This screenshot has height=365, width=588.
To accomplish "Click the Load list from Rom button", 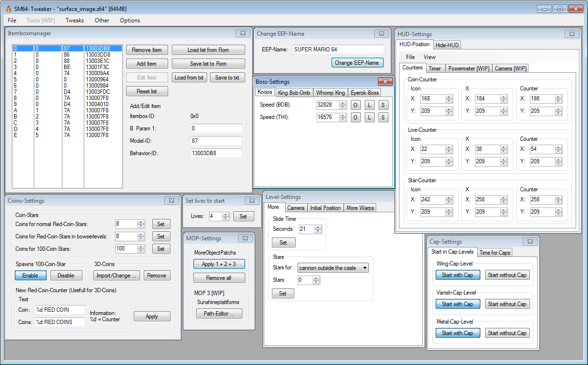I will [208, 50].
